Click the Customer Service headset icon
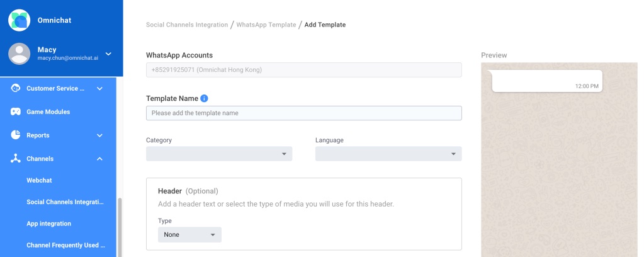Image resolution: width=644 pixels, height=257 pixels. point(16,88)
